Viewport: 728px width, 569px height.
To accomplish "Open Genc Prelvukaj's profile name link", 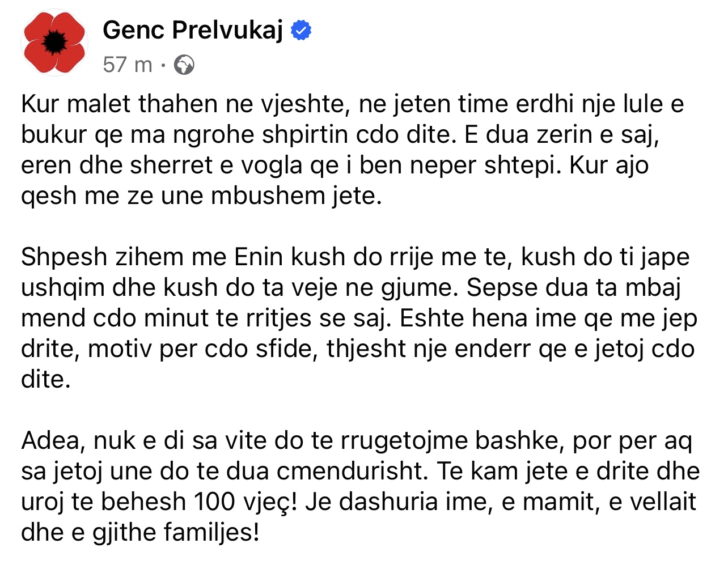I will (x=193, y=30).
